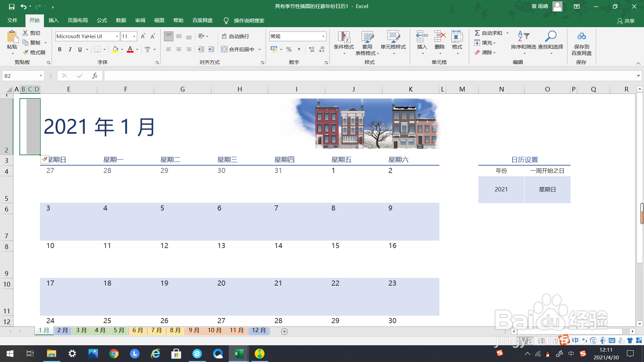Image resolution: width=644 pixels, height=362 pixels.
Task: Click the decrease indent icon
Action: (201, 49)
